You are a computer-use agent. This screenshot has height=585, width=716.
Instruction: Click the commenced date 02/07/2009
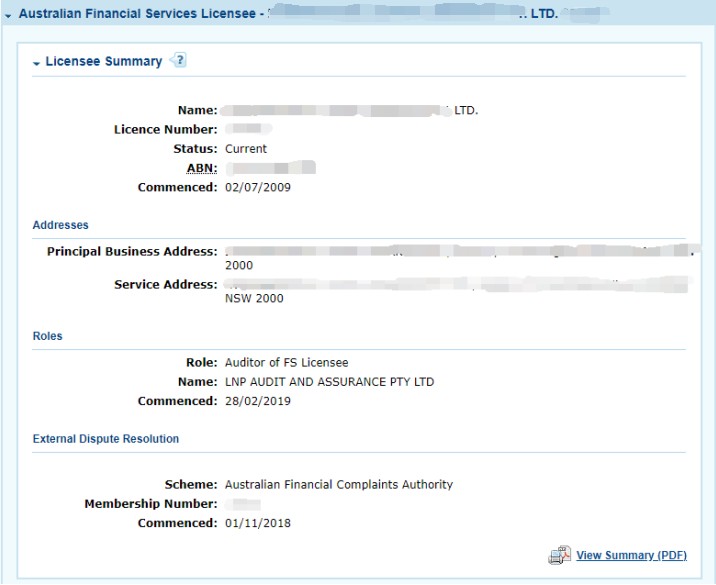click(258, 187)
